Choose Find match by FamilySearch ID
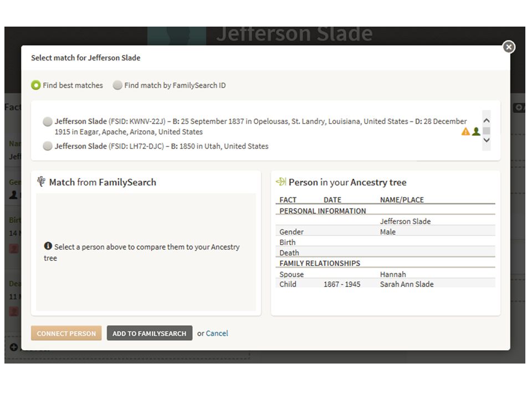The width and height of the screenshot is (532, 399). coord(117,85)
